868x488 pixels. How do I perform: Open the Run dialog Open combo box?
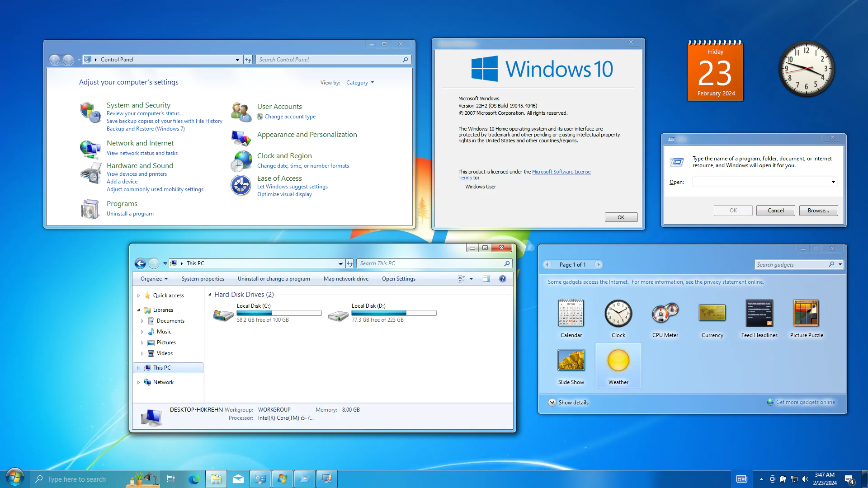[765, 182]
